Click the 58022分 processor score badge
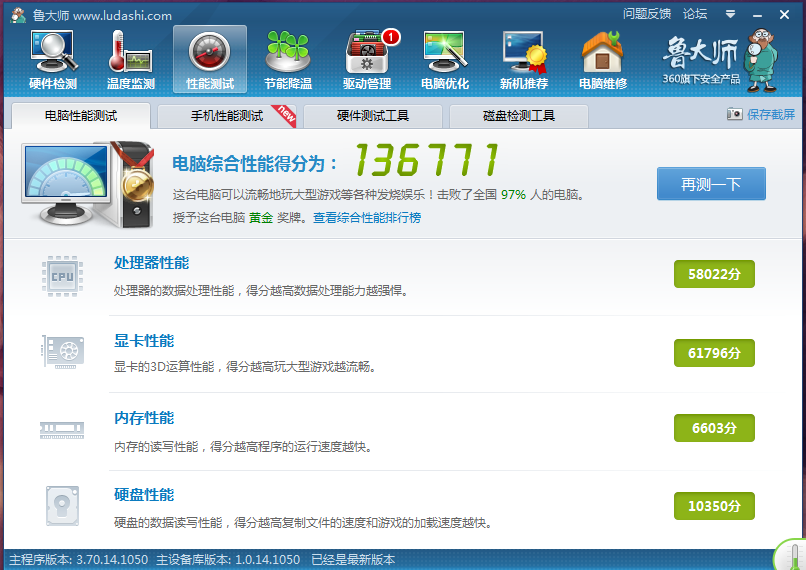Viewport: 806px width, 570px height. [714, 274]
